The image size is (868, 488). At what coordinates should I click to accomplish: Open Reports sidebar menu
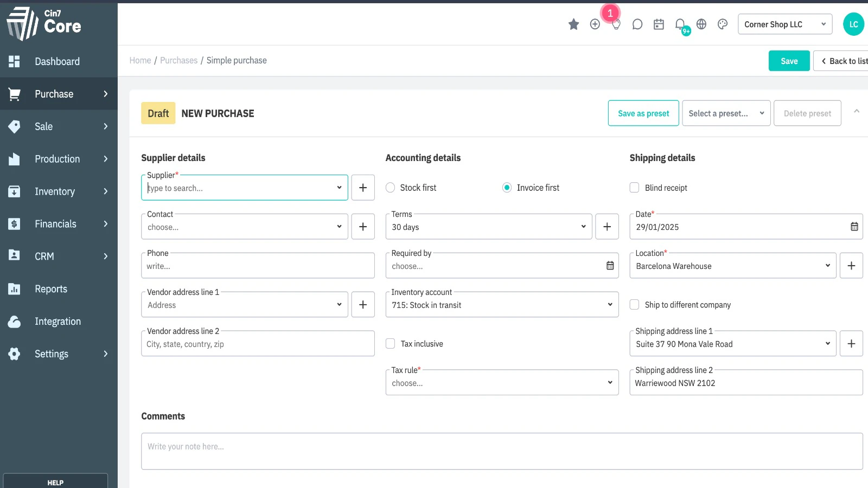click(x=59, y=289)
